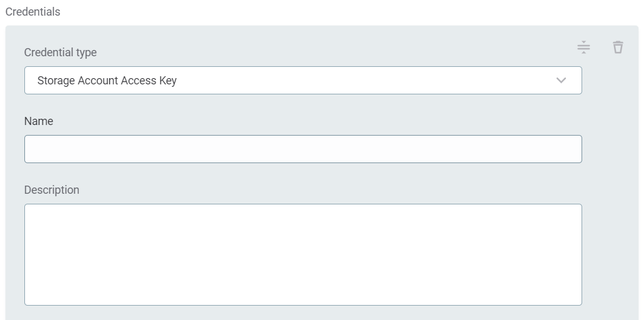644x320 pixels.
Task: Minimize the credential panel using divider icon
Action: [583, 47]
